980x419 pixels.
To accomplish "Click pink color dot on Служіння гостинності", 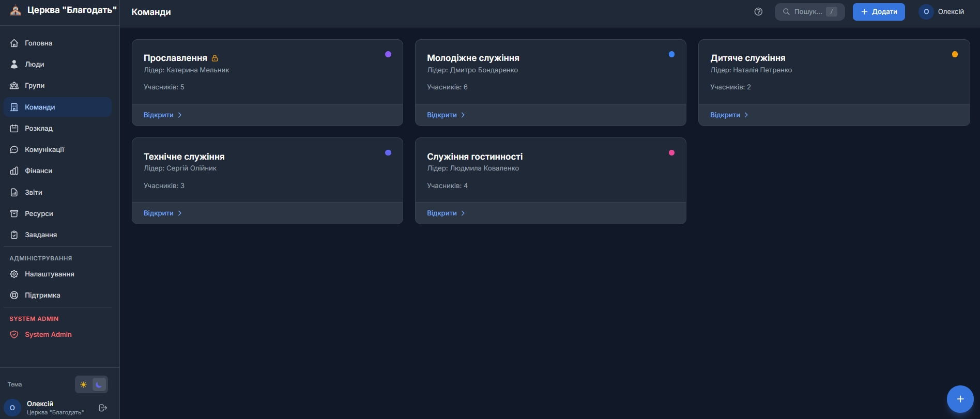I will pos(671,153).
